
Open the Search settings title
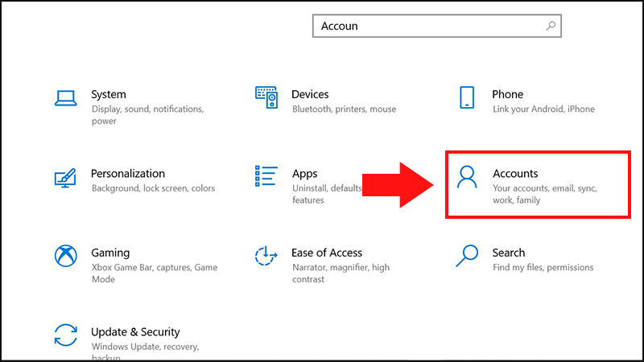point(509,253)
